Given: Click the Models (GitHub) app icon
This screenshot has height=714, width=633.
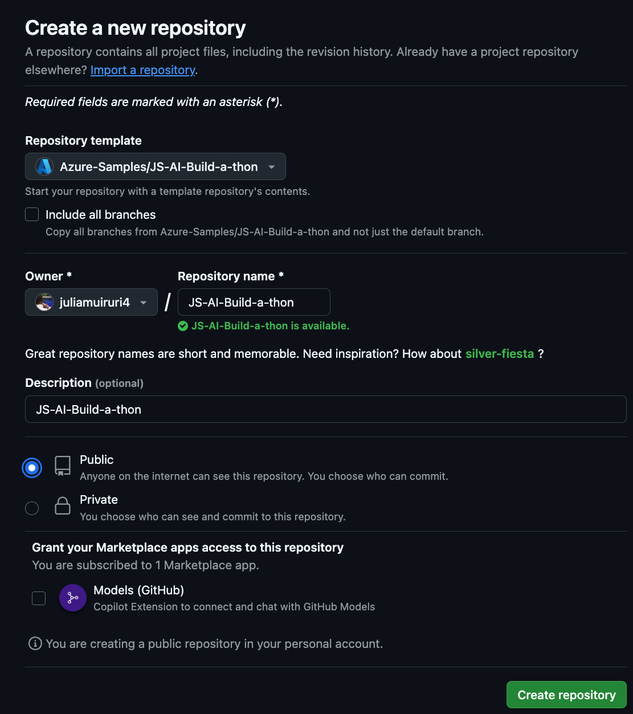Looking at the screenshot, I should 73,598.
